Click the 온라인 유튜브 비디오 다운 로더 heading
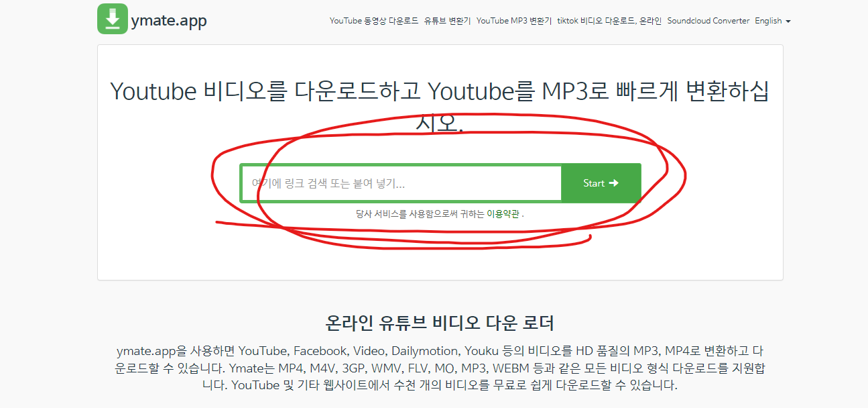Screen dimensions: 868x408 coord(440,323)
